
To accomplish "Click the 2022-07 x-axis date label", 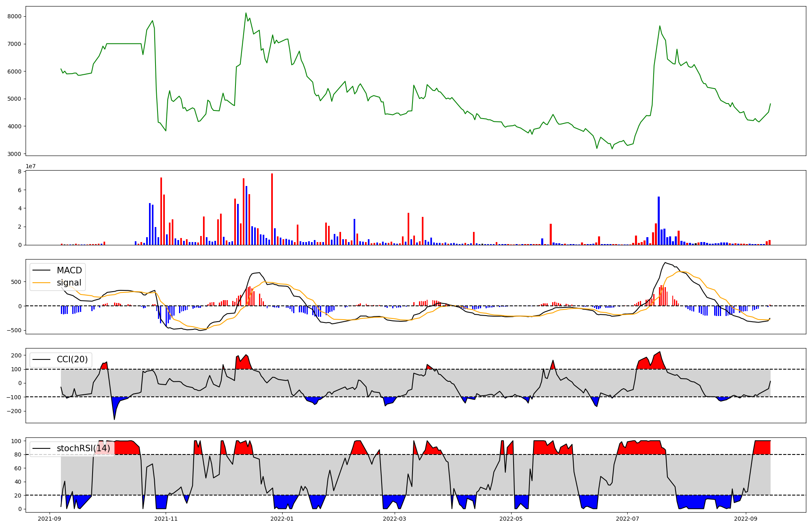I will point(627,519).
